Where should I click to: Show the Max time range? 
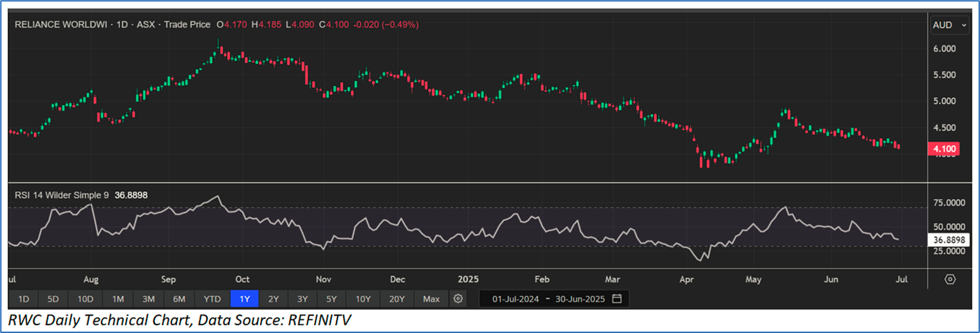[x=431, y=299]
